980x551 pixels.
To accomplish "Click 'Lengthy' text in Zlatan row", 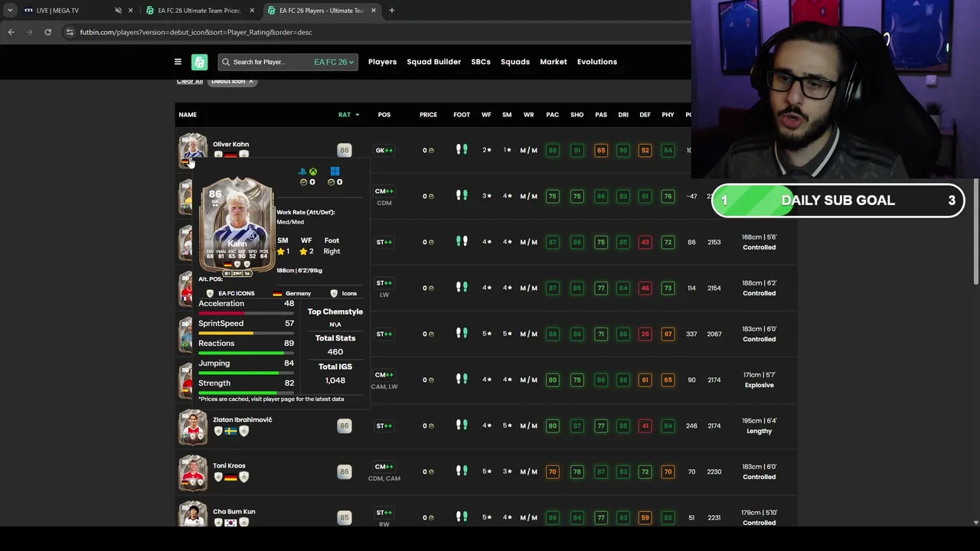I will [x=759, y=431].
